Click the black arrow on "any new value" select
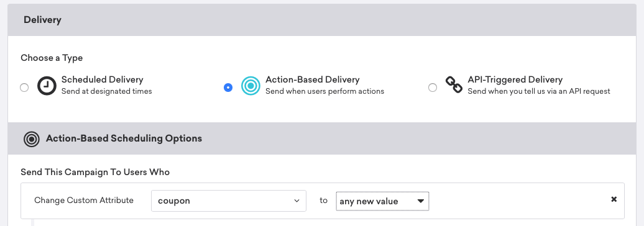 click(420, 201)
